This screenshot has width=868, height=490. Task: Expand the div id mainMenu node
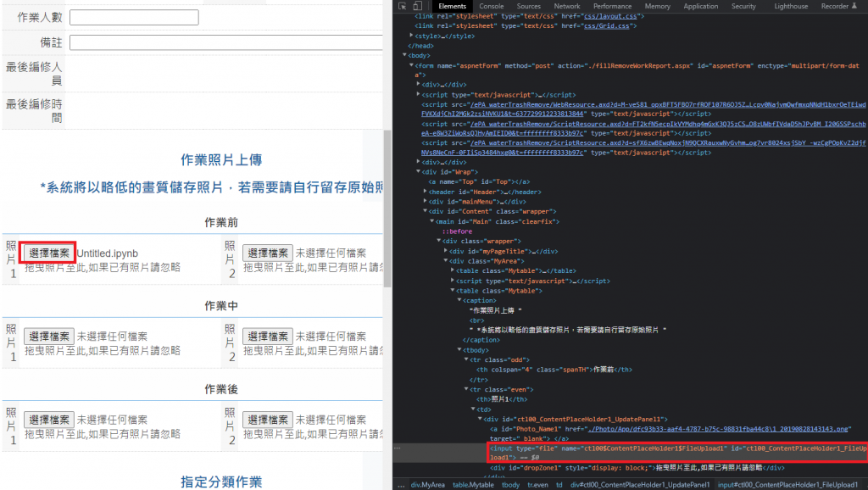pyautogui.click(x=425, y=202)
